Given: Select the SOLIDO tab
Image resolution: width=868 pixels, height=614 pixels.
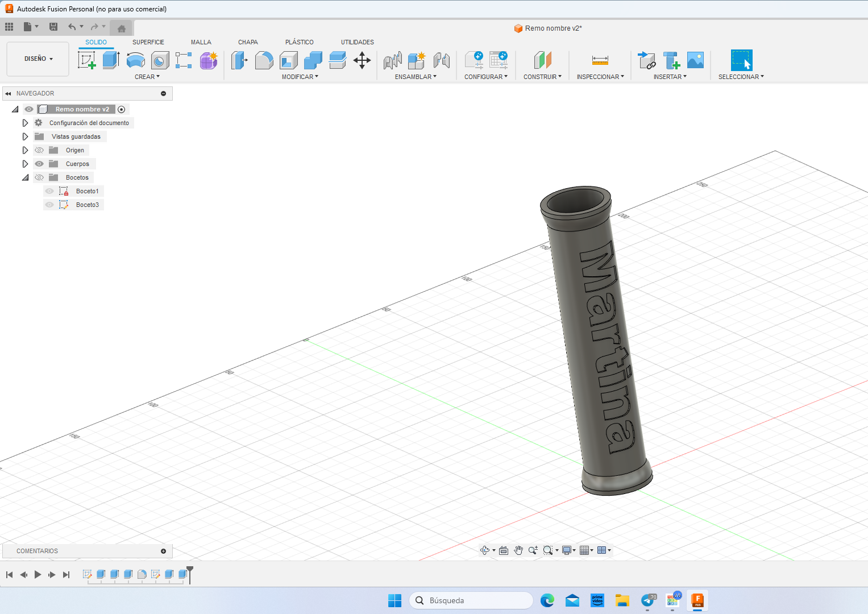Looking at the screenshot, I should pyautogui.click(x=96, y=42).
